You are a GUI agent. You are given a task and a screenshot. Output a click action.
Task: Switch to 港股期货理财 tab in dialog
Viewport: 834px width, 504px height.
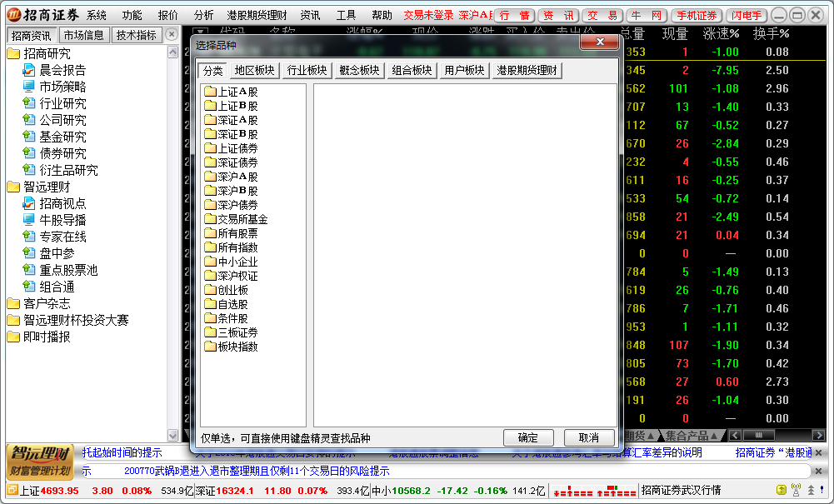point(527,70)
